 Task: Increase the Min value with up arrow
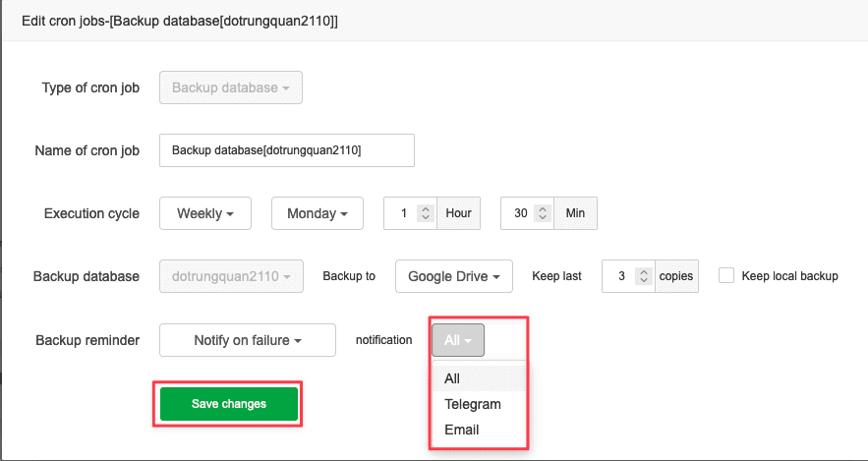542,208
